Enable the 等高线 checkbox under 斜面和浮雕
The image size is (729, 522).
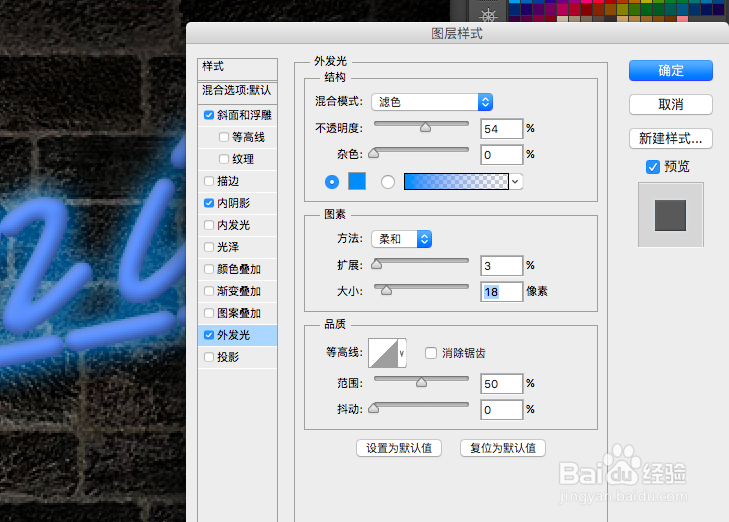224,137
